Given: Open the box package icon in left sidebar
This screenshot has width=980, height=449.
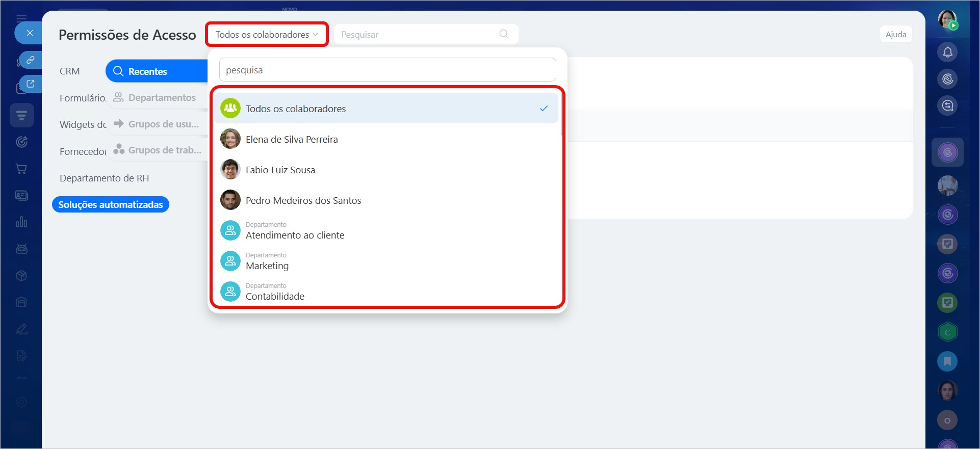Looking at the screenshot, I should click(x=21, y=276).
